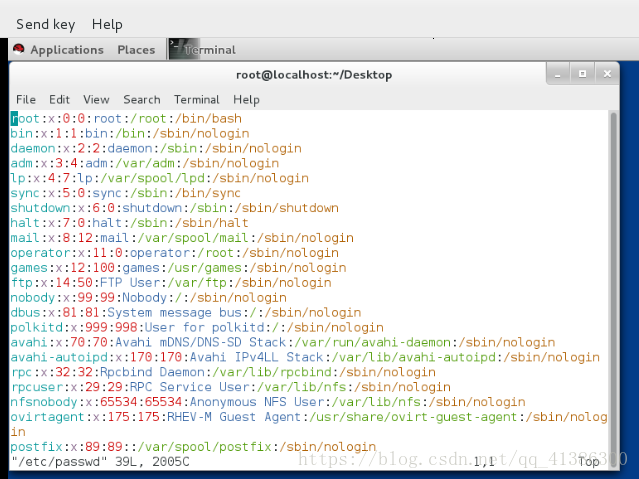
Task: Open the Places menu
Action: click(136, 50)
